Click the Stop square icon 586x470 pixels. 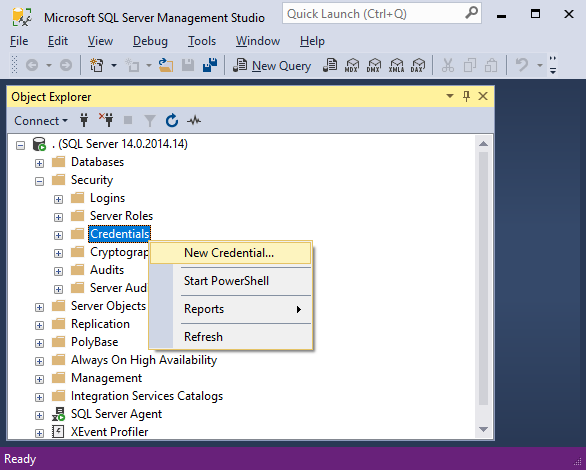[x=128, y=120]
